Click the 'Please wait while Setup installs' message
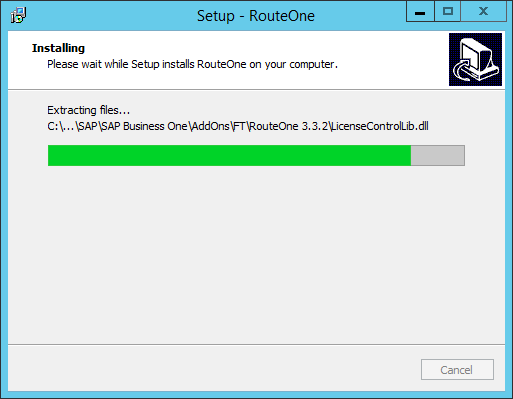513x399 pixels. [x=192, y=64]
